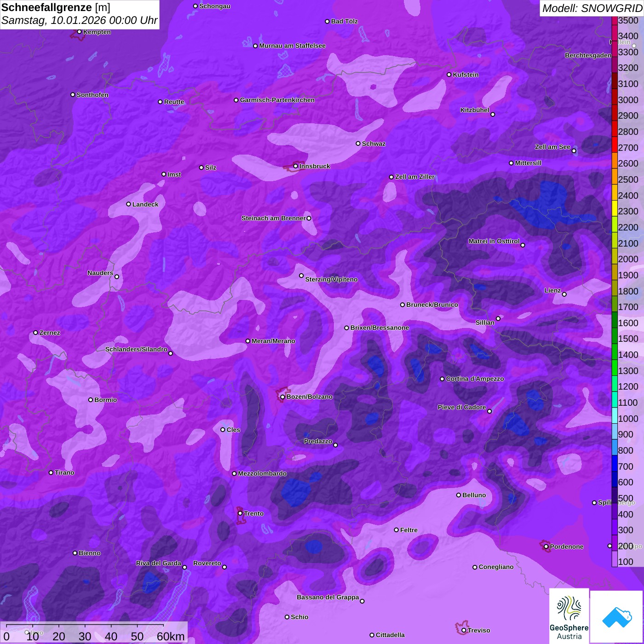Click the Predazzo label
This screenshot has height=644, width=644.
(x=318, y=441)
